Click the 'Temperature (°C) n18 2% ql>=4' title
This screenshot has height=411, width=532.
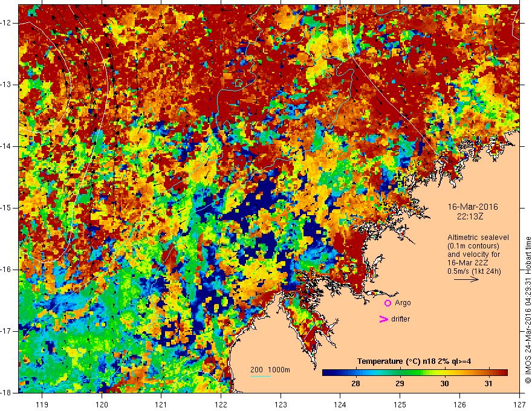[x=414, y=361]
